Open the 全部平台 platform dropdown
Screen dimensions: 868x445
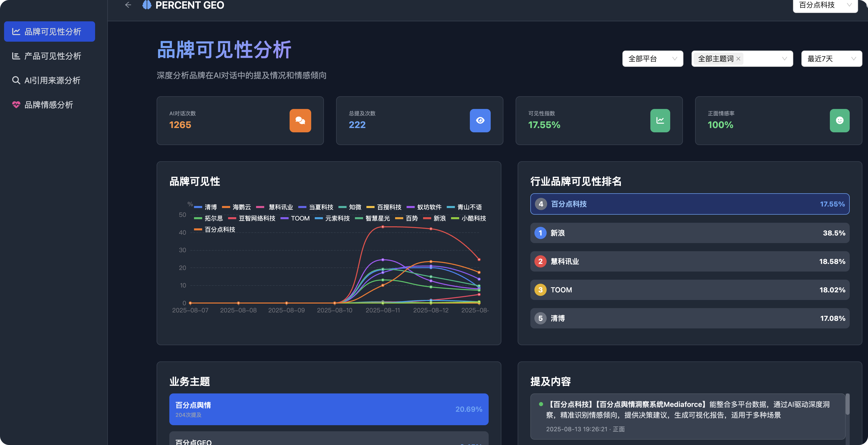(652, 59)
